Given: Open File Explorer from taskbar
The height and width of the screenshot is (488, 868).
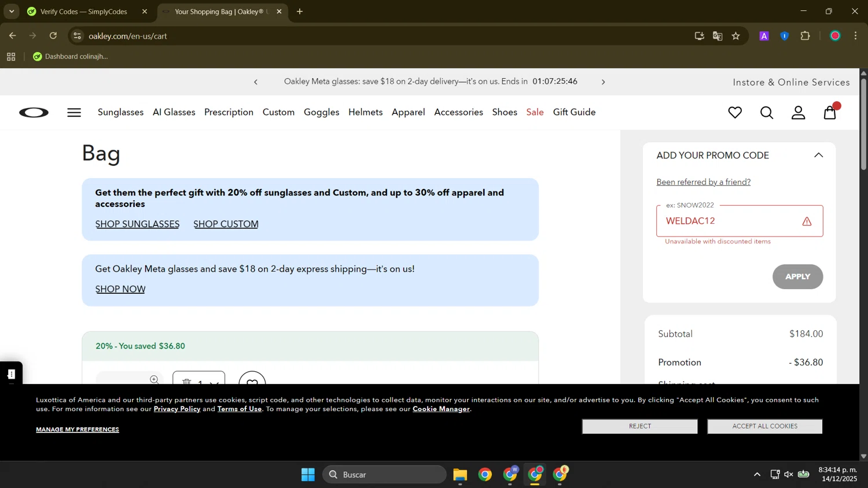Looking at the screenshot, I should pos(460,475).
